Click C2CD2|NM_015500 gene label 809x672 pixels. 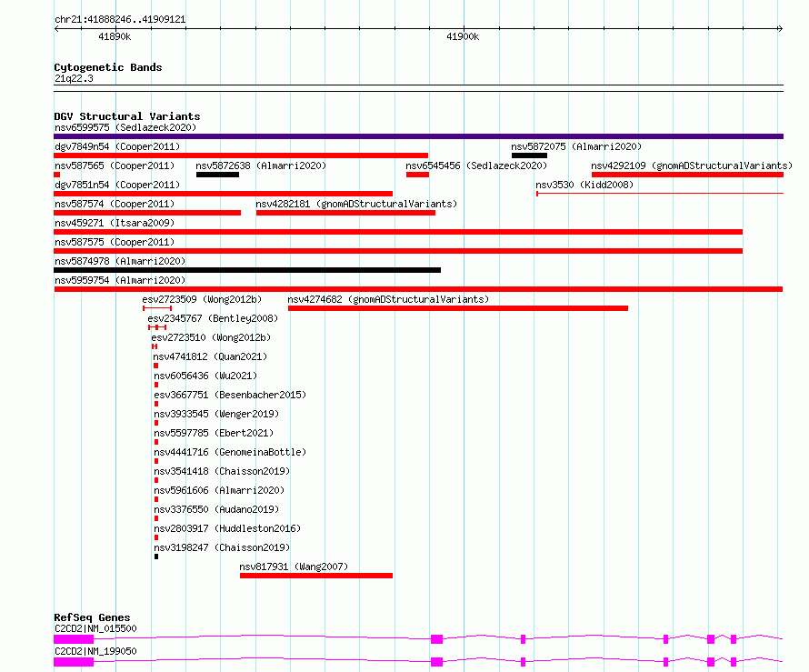[x=95, y=628]
